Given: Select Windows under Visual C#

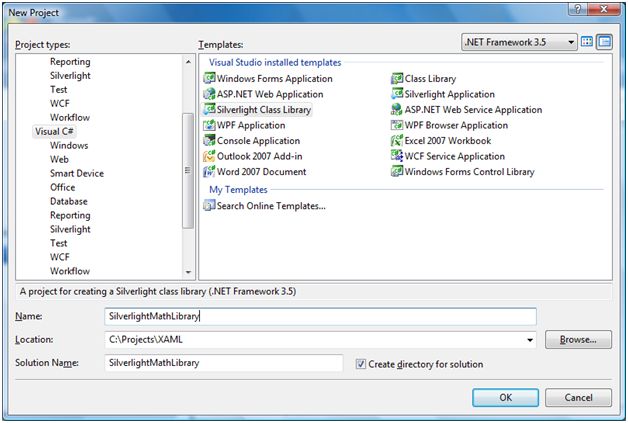Looking at the screenshot, I should [69, 145].
